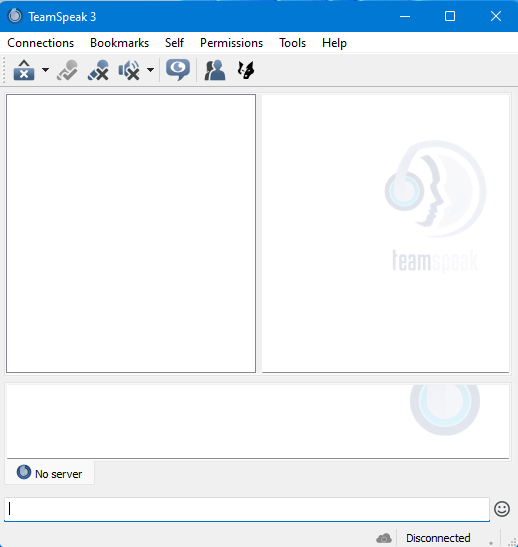Click the Set Away status toolbar icon

(24, 70)
